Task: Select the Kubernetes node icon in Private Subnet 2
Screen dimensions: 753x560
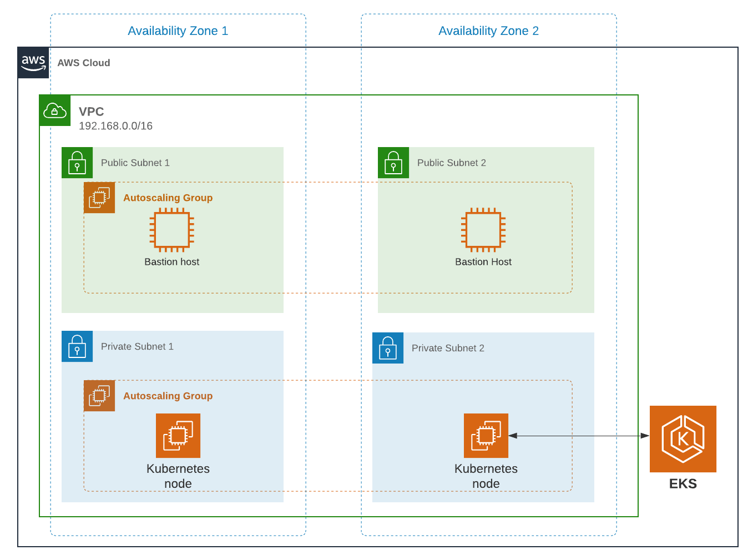Action: tap(486, 436)
